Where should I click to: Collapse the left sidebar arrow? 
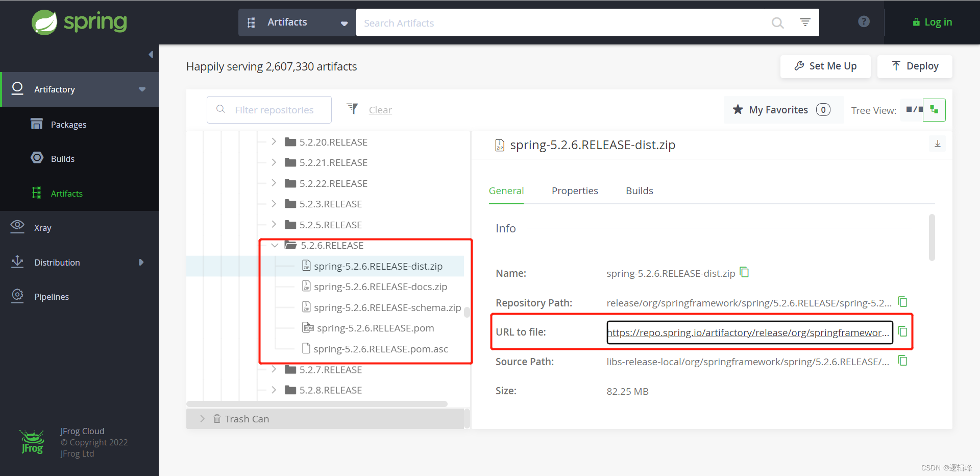(151, 55)
